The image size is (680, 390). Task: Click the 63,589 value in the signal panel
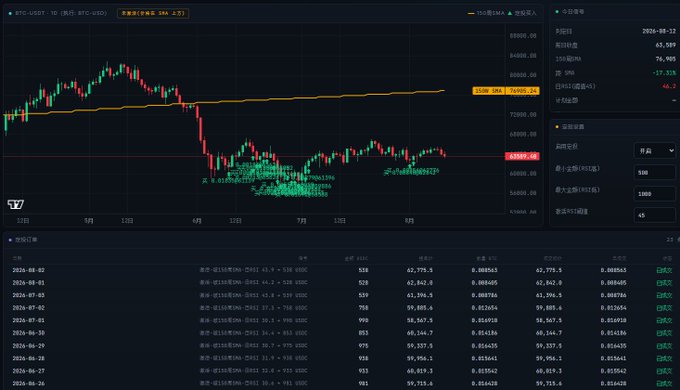pyautogui.click(x=665, y=45)
